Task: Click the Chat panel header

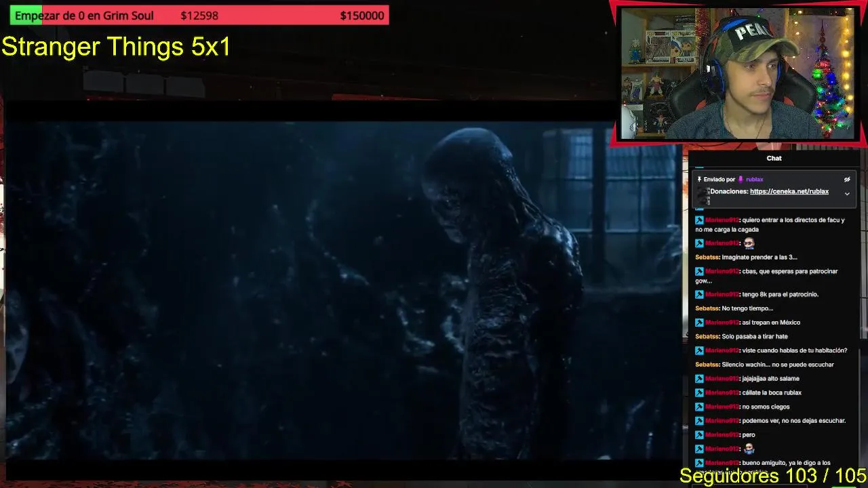Action: (774, 158)
